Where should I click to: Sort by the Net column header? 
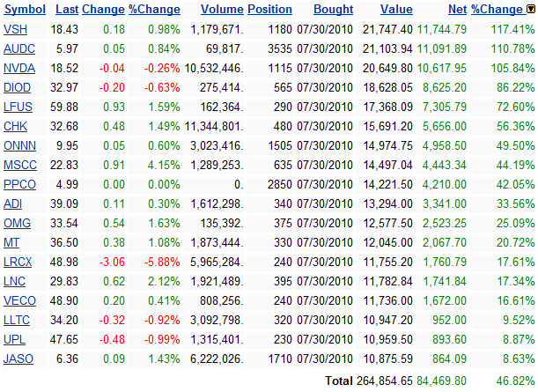(457, 10)
